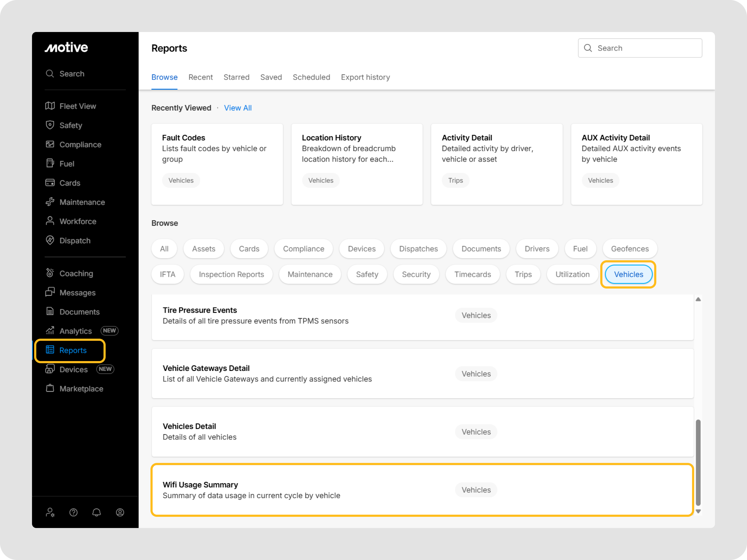Open the Dispatch sidebar icon
The image size is (747, 560).
click(50, 240)
